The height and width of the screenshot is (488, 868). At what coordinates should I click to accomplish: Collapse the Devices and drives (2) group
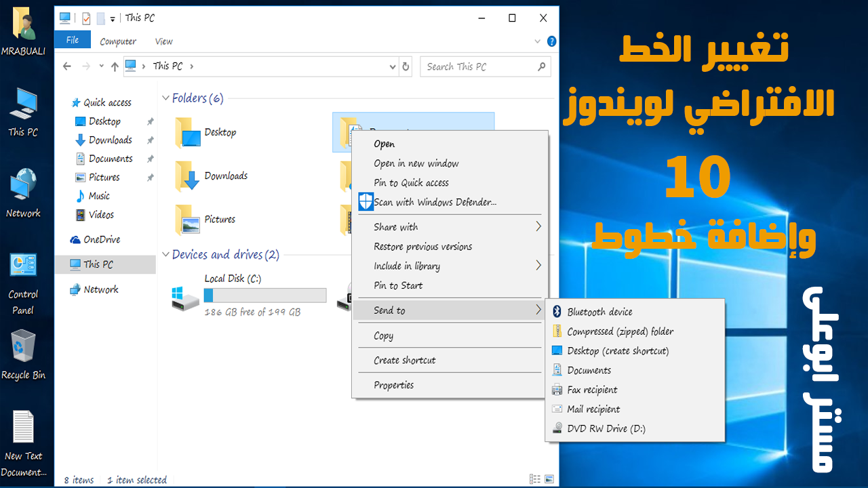coord(165,255)
